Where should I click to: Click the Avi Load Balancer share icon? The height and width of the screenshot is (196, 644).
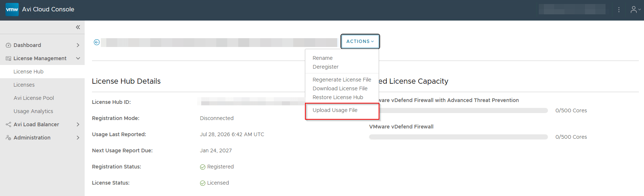click(x=8, y=124)
